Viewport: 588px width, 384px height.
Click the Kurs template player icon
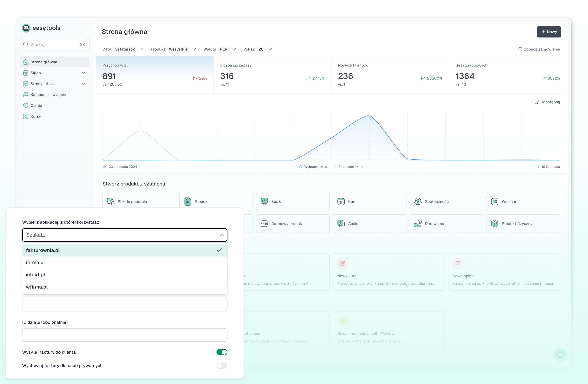pos(341,201)
